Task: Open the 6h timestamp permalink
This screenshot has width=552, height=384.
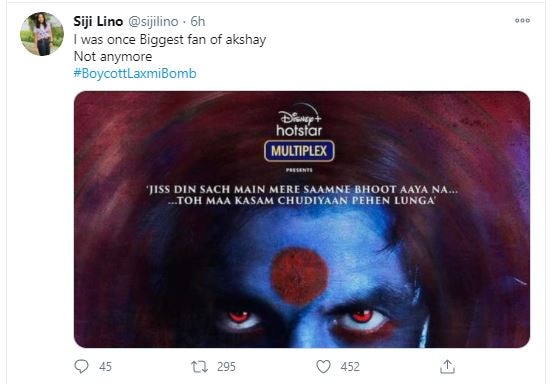Action: point(197,21)
